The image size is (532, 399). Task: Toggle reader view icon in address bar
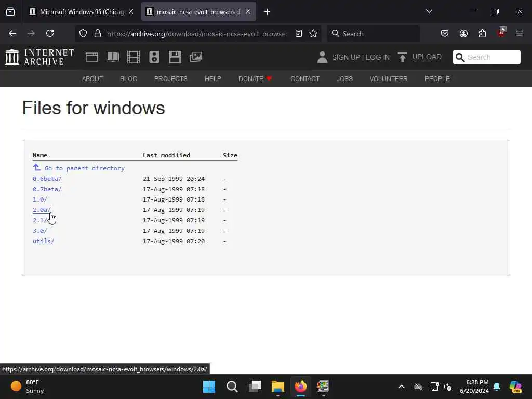coord(299,33)
